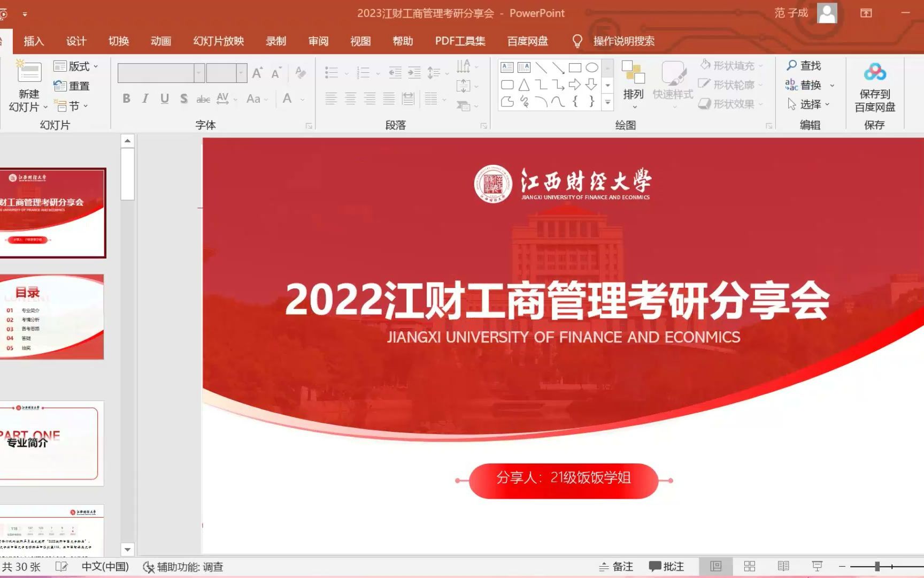The height and width of the screenshot is (578, 924).
Task: Open character spacing AV dropdown
Action: 227,98
